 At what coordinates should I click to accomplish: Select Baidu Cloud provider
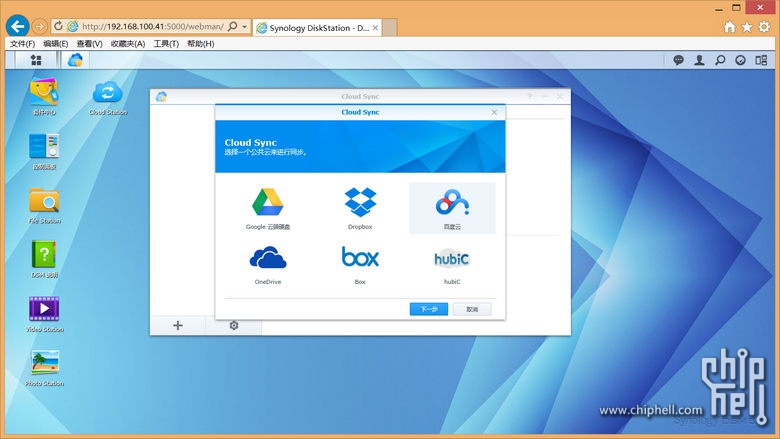(452, 208)
